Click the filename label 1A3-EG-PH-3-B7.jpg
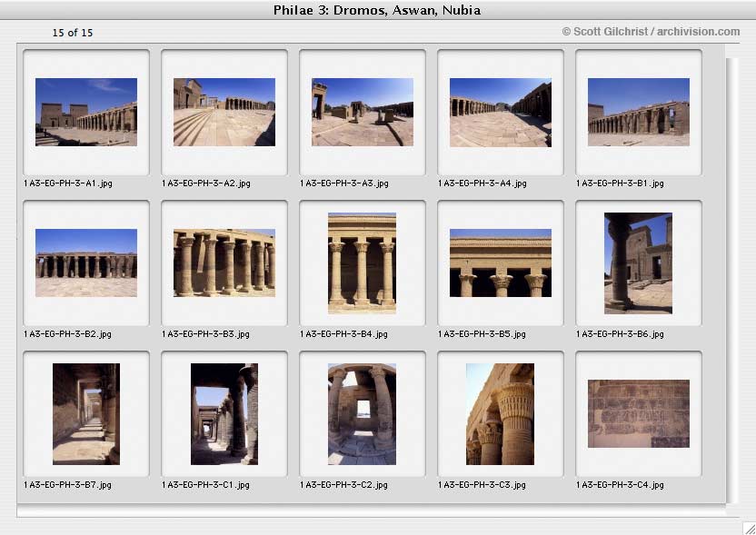Viewport: 756px width, 535px height. point(67,485)
